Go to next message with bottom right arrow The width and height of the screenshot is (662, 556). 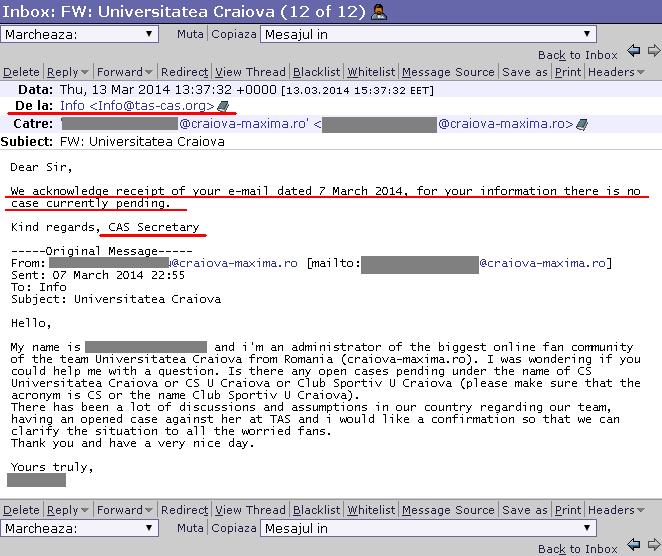coord(654,545)
